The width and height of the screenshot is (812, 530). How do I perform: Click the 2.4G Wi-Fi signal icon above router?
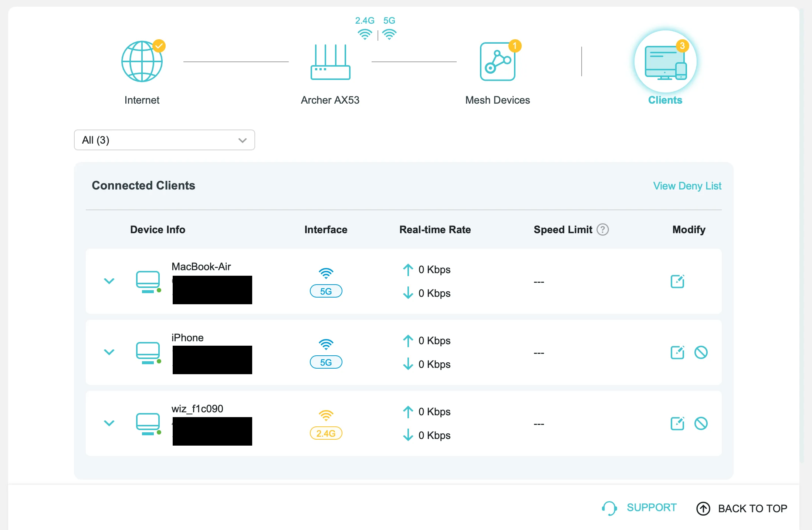point(365,34)
